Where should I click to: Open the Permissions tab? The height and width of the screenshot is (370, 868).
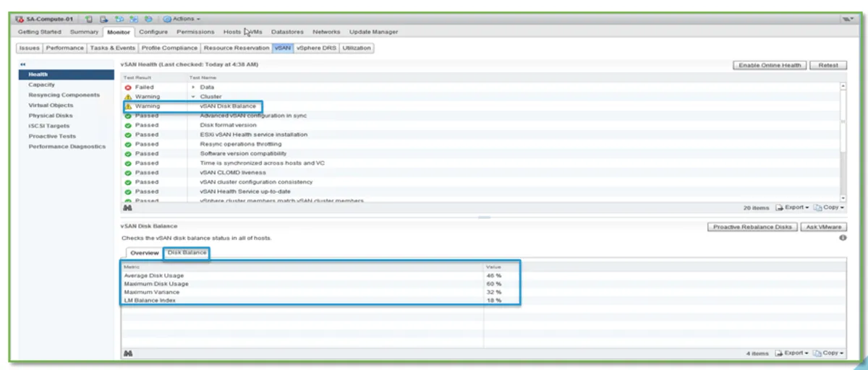195,32
